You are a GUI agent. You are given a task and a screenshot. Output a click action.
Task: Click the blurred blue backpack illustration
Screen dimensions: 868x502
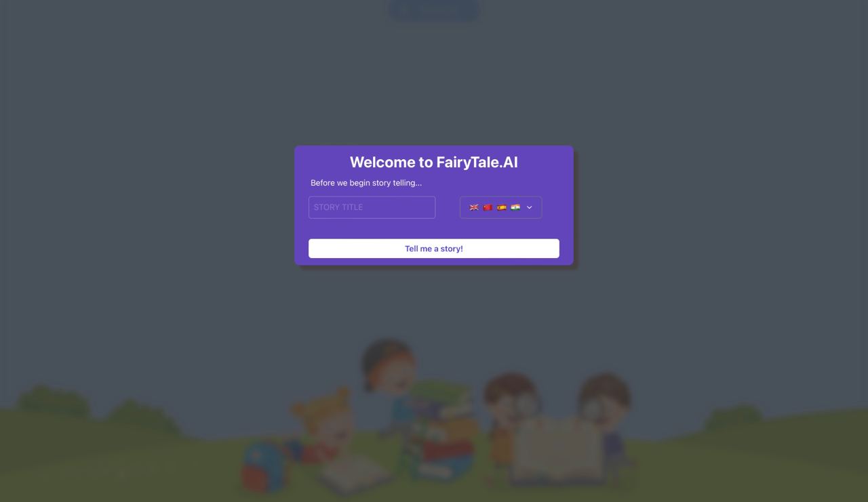click(266, 467)
